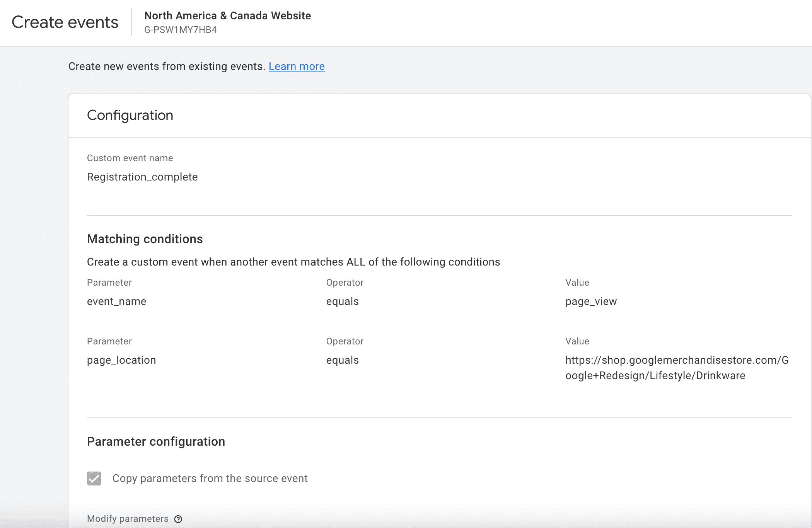Image resolution: width=812 pixels, height=528 pixels.
Task: Click the Configuration section heading
Action: (130, 115)
